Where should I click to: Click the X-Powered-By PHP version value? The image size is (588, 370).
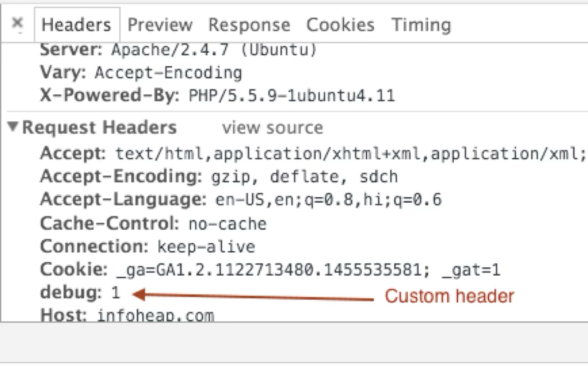292,95
